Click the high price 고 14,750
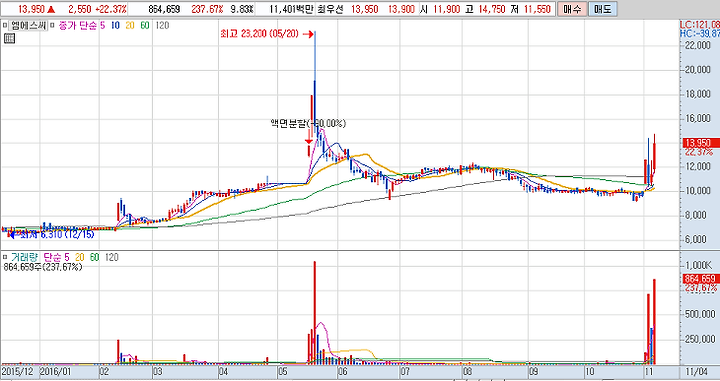Viewport: 720px width, 381px height. point(485,9)
